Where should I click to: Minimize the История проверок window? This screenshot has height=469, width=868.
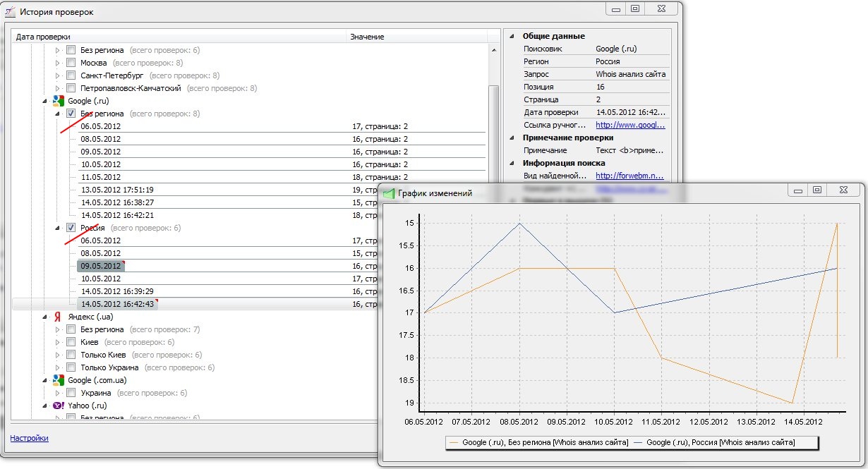(x=615, y=9)
